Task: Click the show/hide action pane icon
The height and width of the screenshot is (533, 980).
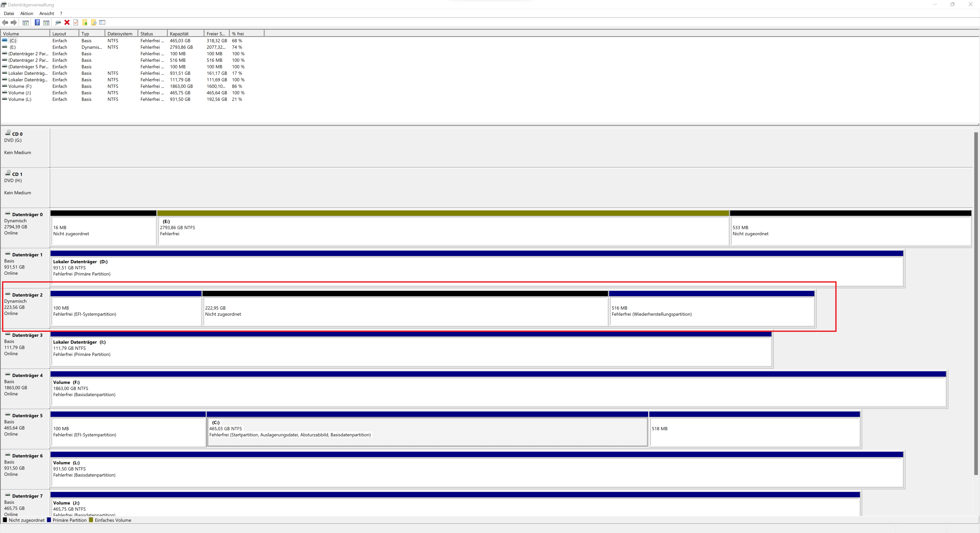Action: click(46, 22)
